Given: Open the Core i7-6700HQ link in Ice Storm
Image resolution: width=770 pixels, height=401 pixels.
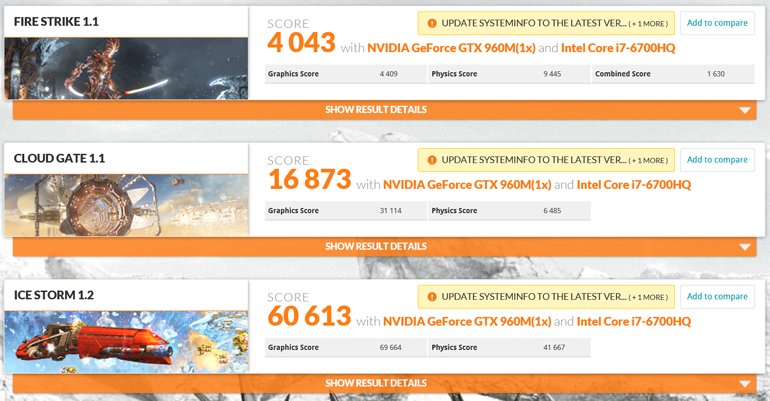Looking at the screenshot, I should [x=634, y=321].
